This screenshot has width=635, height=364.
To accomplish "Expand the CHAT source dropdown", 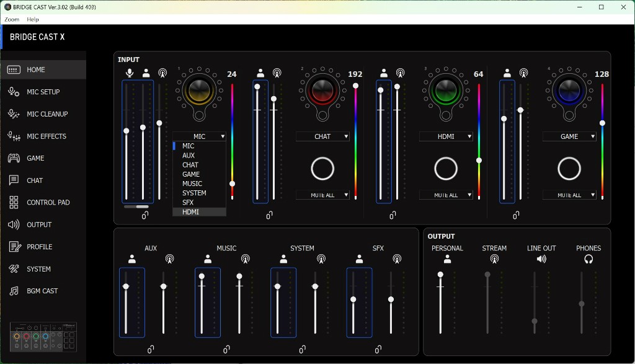I will point(322,136).
